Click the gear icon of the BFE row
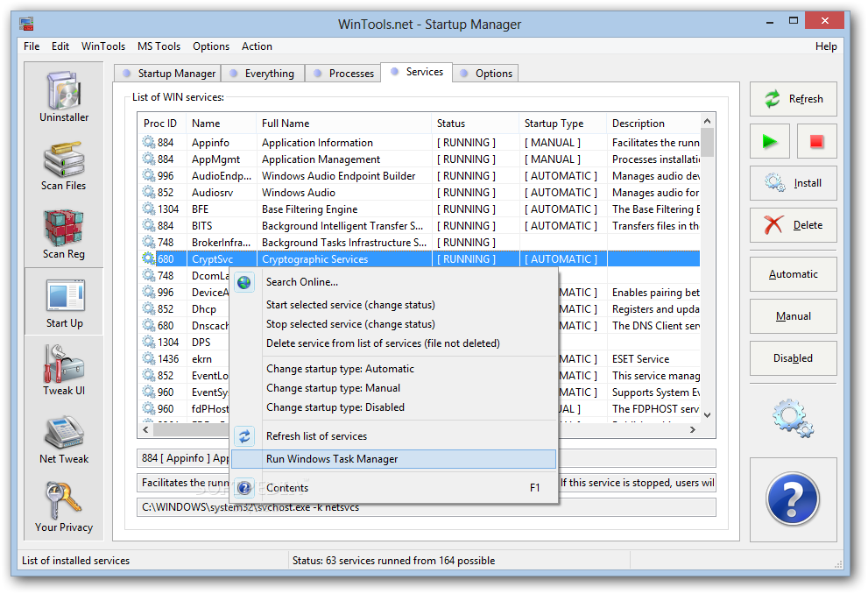Image resolution: width=868 pixels, height=594 pixels. click(x=148, y=209)
